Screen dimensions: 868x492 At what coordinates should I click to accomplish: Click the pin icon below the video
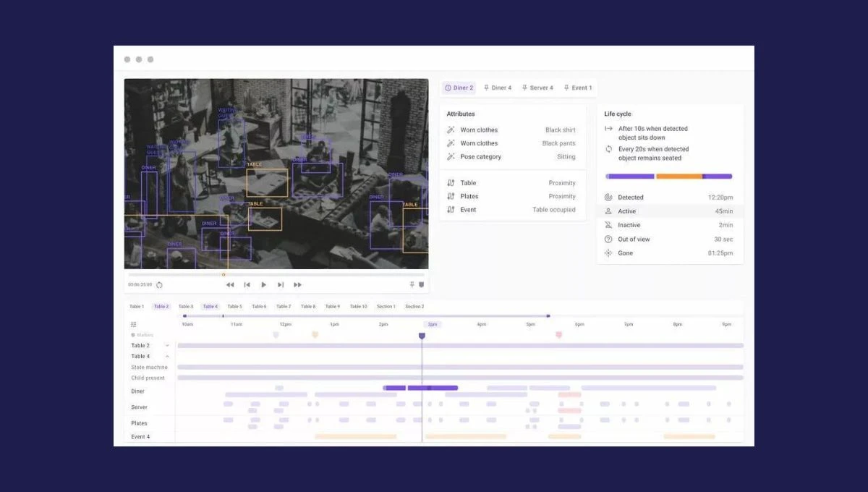click(412, 285)
